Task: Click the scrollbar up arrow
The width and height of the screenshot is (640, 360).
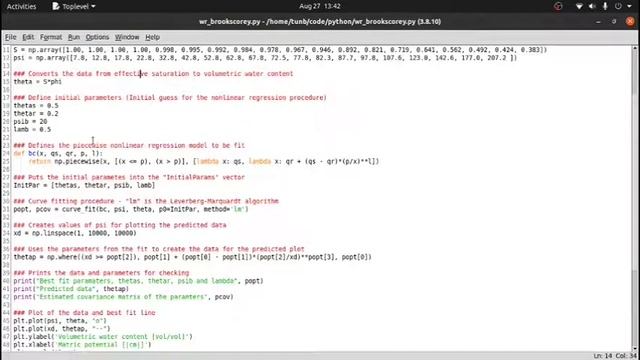Action: click(x=635, y=49)
